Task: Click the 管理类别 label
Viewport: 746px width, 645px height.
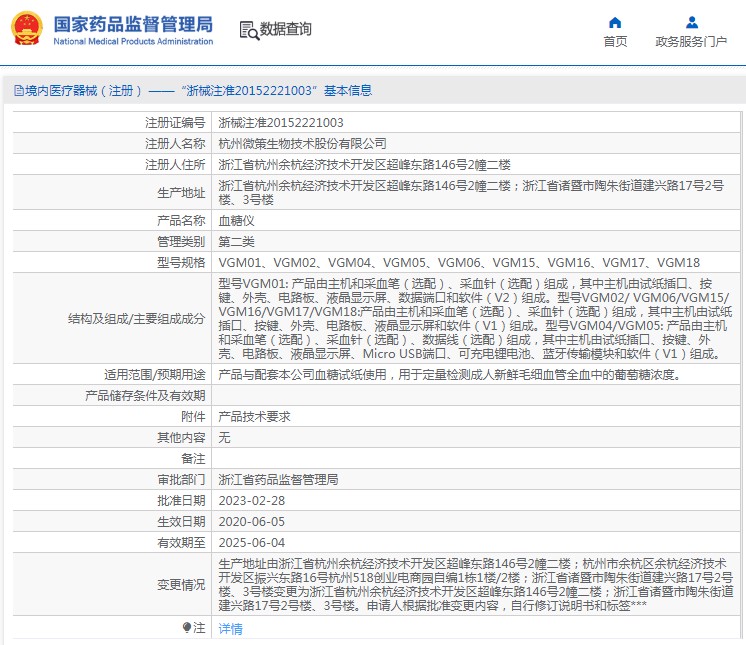Action: (181, 242)
